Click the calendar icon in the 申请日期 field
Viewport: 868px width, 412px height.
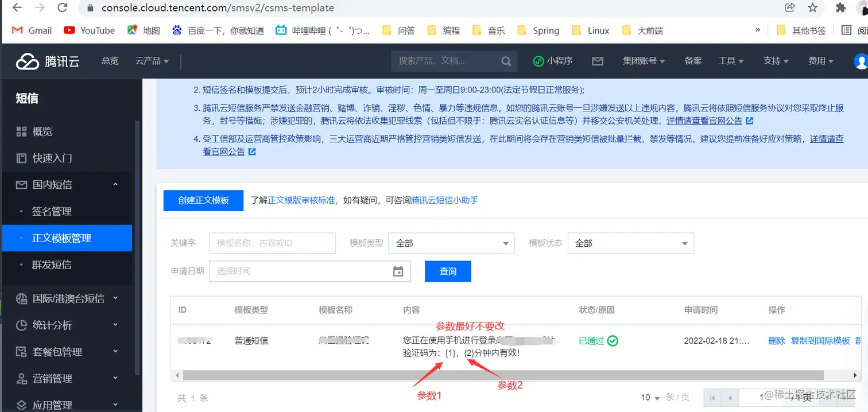(x=398, y=271)
